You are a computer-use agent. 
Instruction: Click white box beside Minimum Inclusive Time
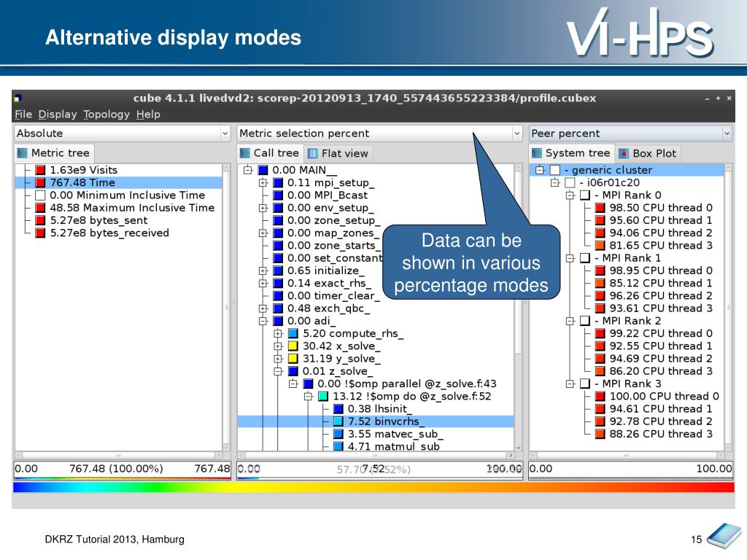tap(40, 195)
